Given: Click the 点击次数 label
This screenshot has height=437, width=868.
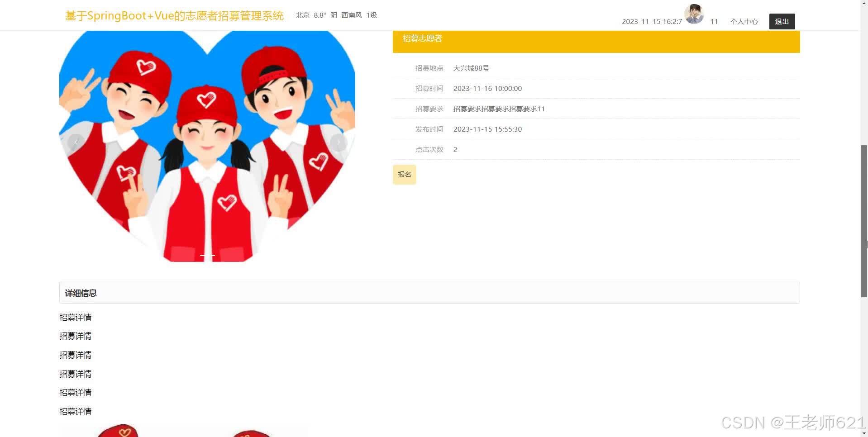Looking at the screenshot, I should coord(429,149).
